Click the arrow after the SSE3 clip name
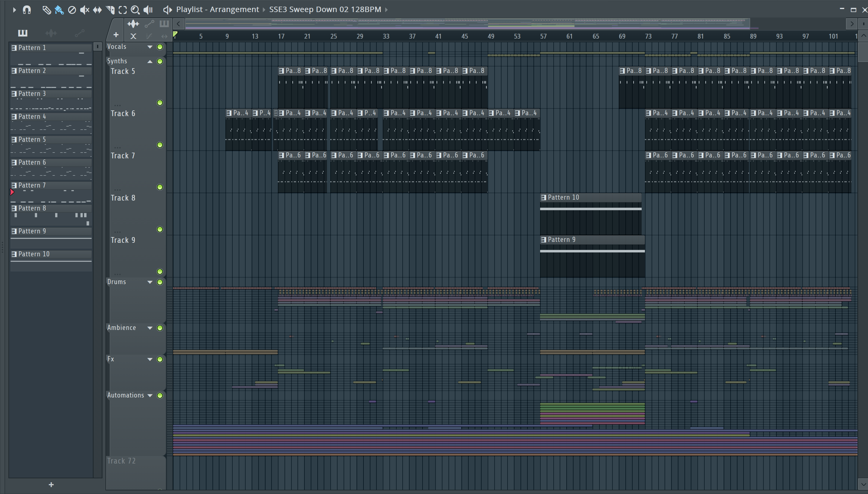Screen dimensions: 868x494 (386, 10)
